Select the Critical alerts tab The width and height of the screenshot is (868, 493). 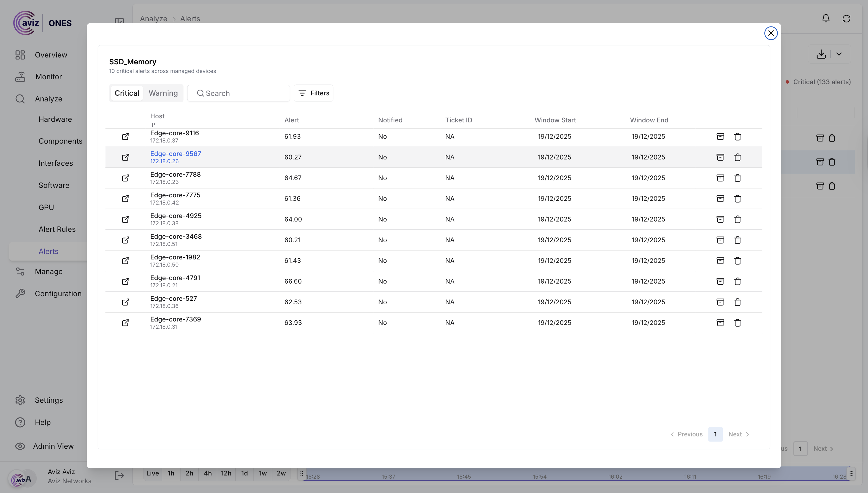tap(127, 93)
